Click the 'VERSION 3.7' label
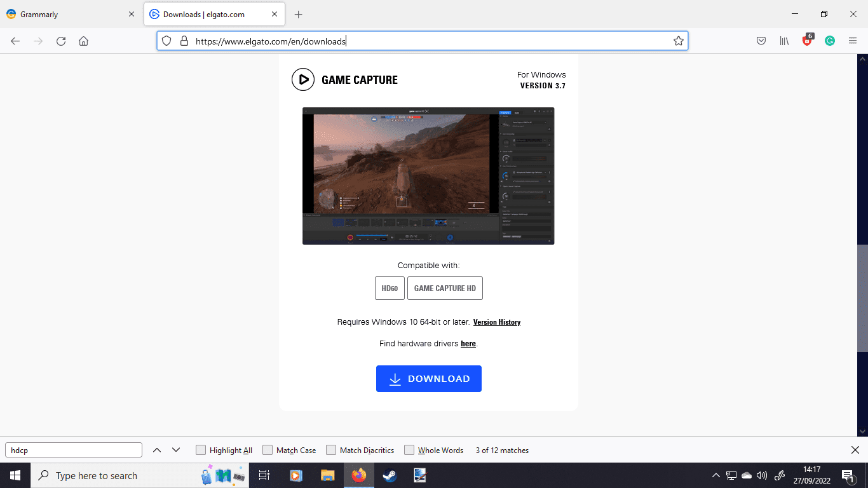The image size is (868, 488). tap(543, 86)
